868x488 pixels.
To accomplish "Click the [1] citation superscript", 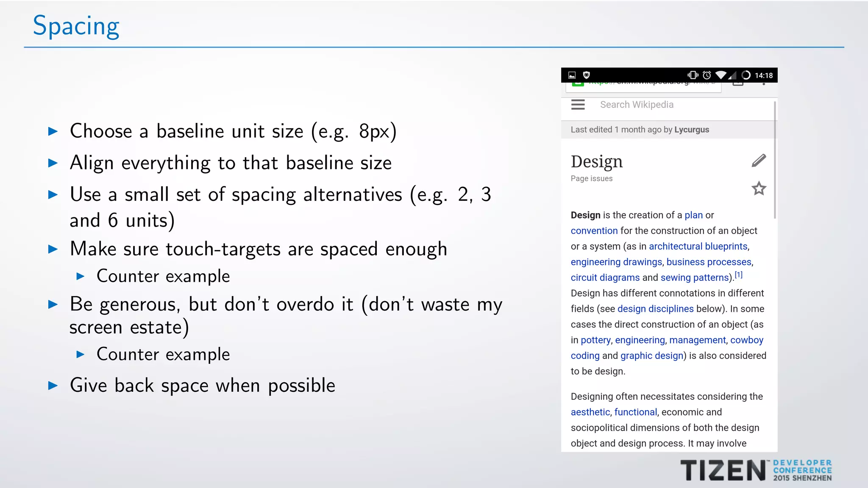I will point(739,274).
